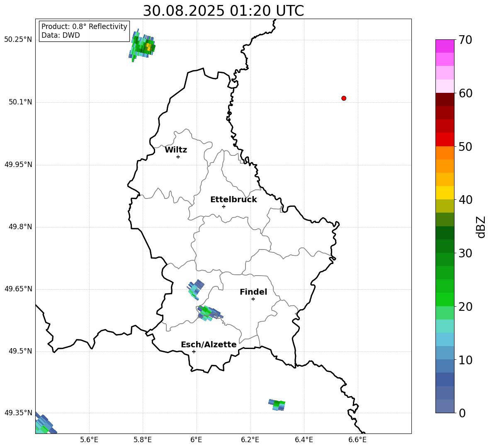Click the 6.6°E longitude label
This screenshot has height=448, width=491.
(357, 440)
